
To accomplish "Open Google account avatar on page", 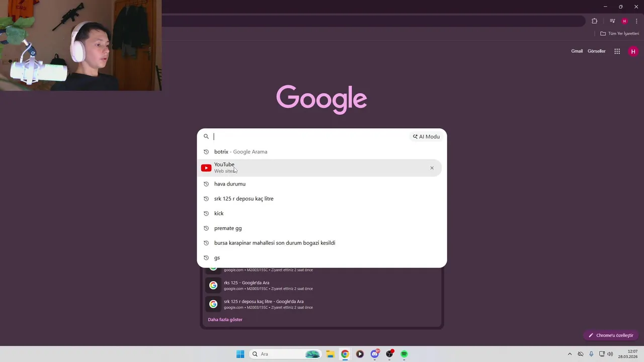I will coord(633,51).
